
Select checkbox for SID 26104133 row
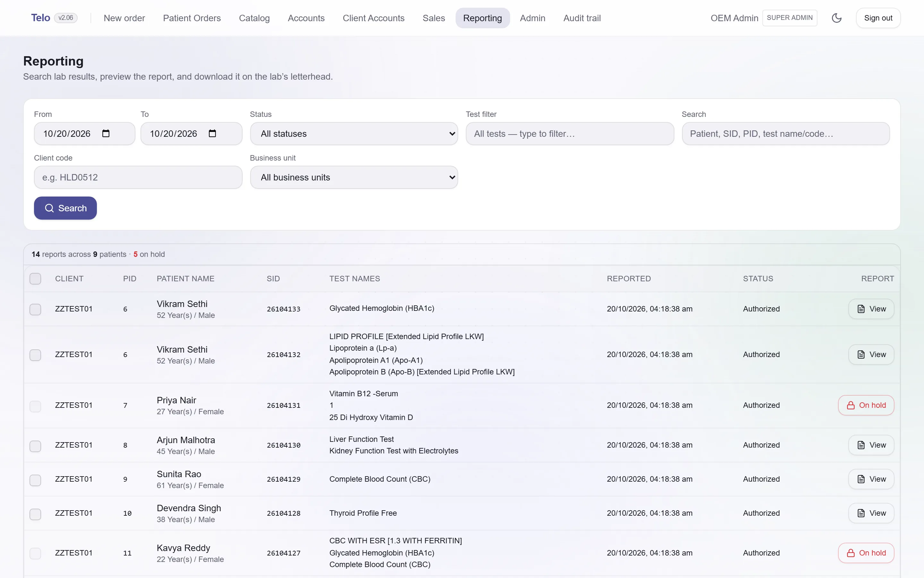(x=36, y=309)
